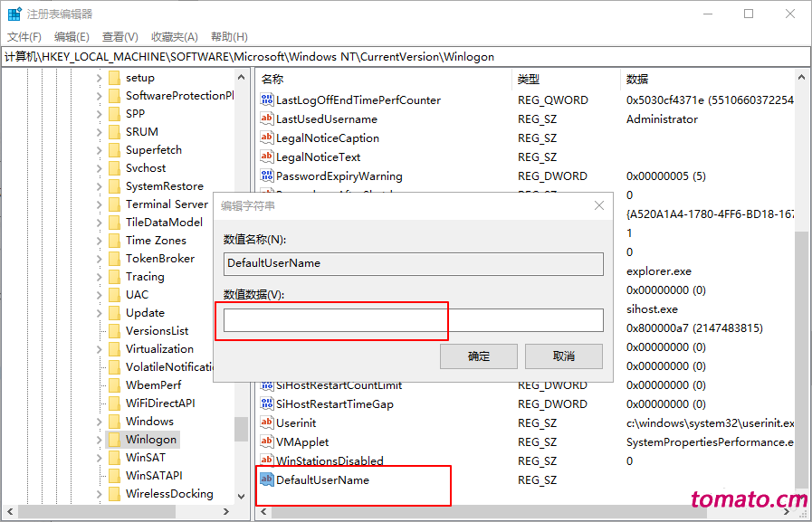The width and height of the screenshot is (812, 522).
Task: Click the TokenBroker folder icon
Action: 114,259
